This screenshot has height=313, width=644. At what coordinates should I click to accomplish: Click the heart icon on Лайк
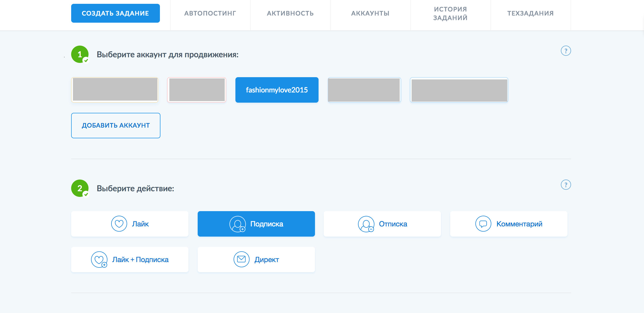pyautogui.click(x=119, y=224)
